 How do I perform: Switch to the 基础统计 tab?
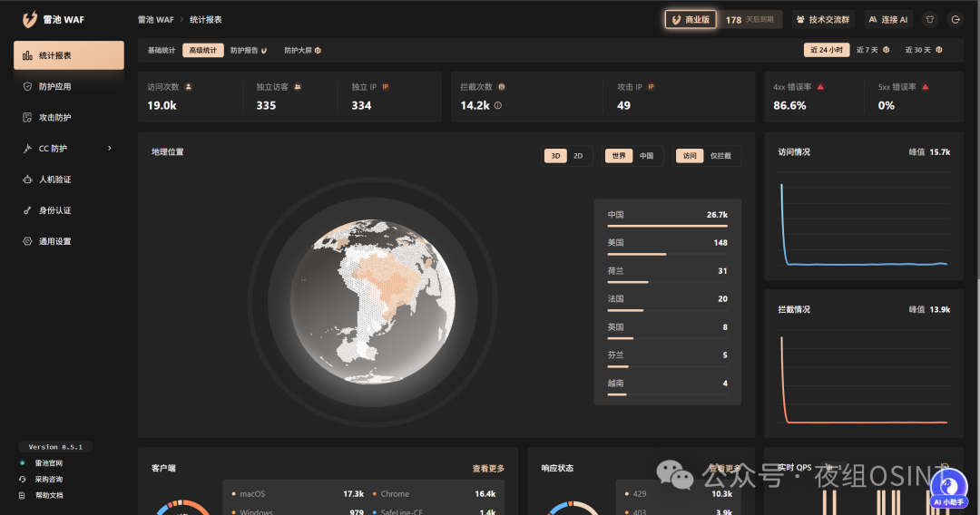click(x=162, y=50)
